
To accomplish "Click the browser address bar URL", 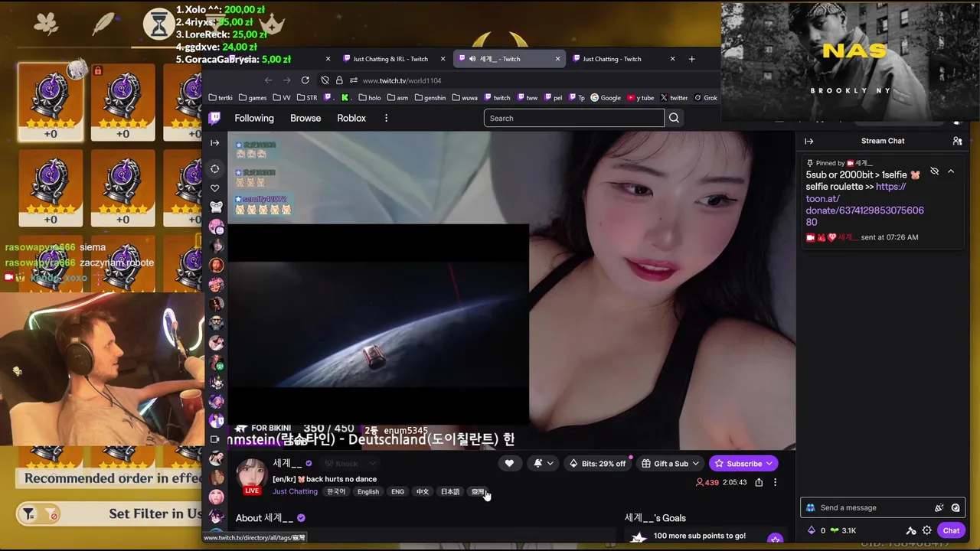I will pyautogui.click(x=402, y=80).
